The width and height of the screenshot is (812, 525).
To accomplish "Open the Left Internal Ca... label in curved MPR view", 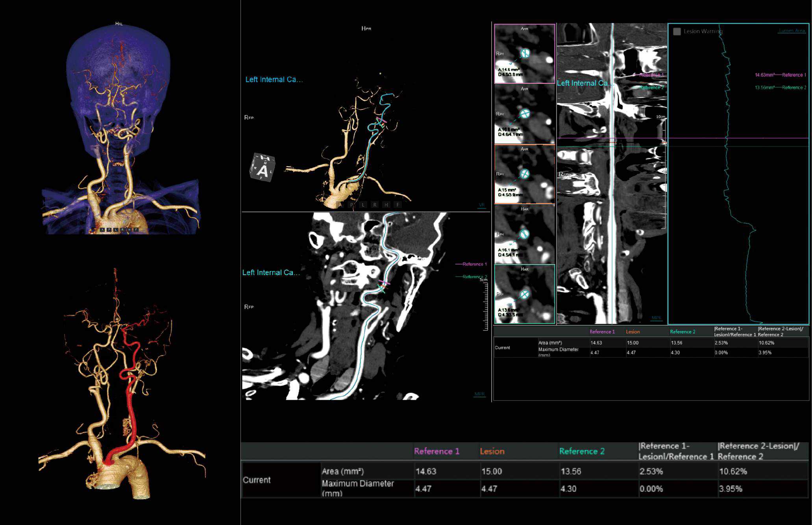I will click(272, 272).
